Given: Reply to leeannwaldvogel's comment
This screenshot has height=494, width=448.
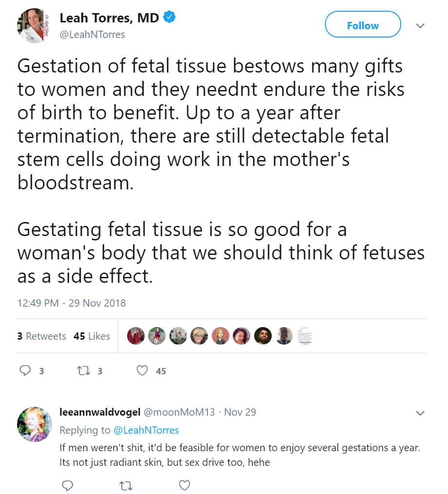Looking at the screenshot, I should click(68, 485).
